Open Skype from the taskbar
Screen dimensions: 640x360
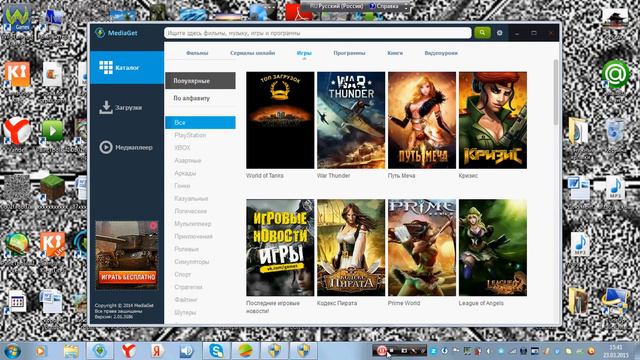pos(216,351)
